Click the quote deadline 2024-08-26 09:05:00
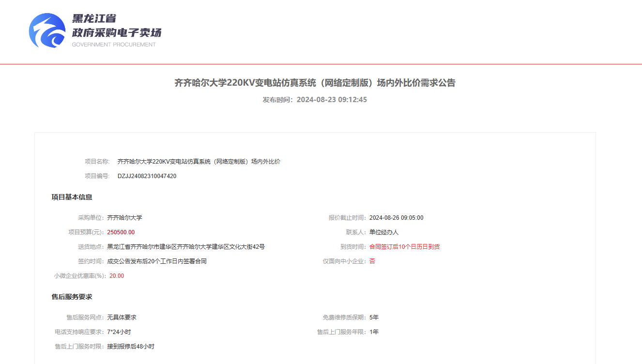 pyautogui.click(x=396, y=218)
